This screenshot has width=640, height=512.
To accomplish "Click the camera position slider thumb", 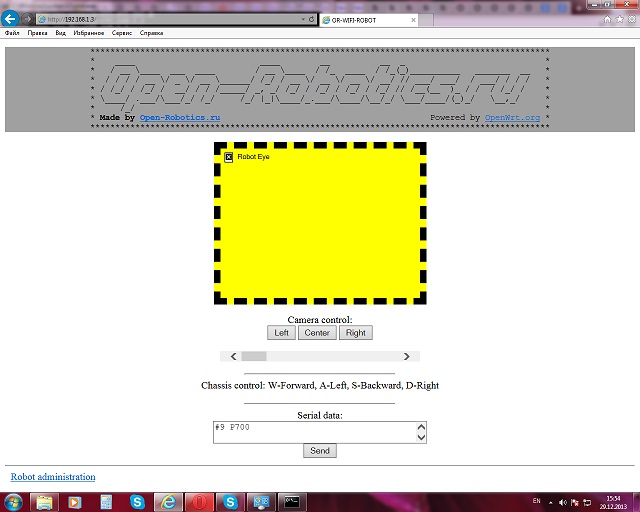I will pos(254,356).
